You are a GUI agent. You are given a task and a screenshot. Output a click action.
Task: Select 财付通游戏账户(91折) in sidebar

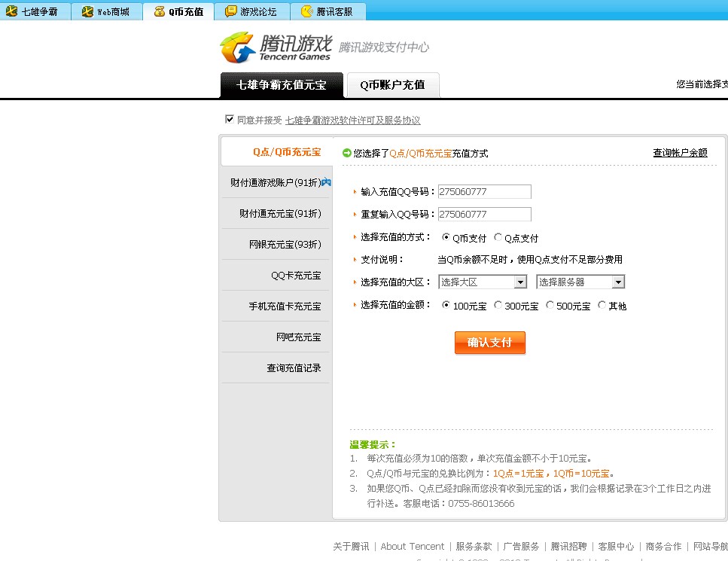point(277,182)
